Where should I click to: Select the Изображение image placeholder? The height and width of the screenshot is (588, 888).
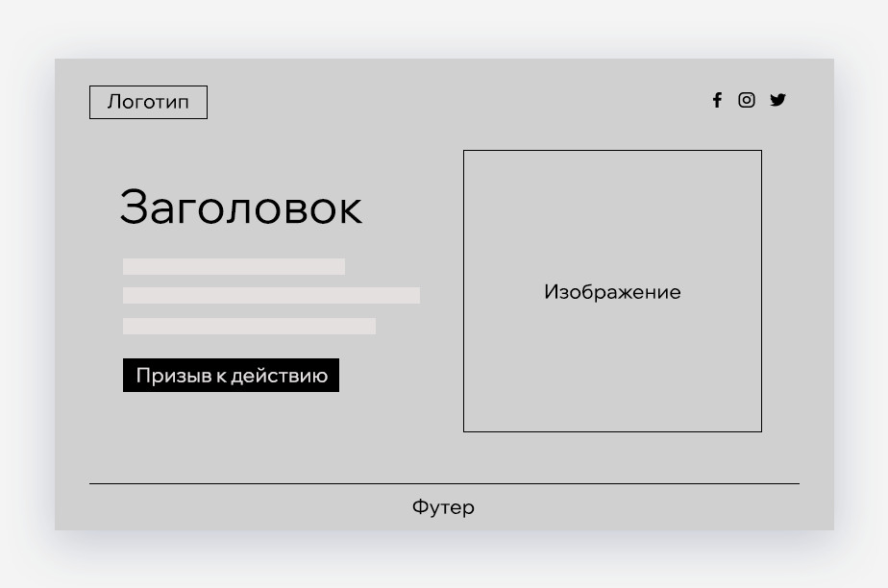[612, 291]
